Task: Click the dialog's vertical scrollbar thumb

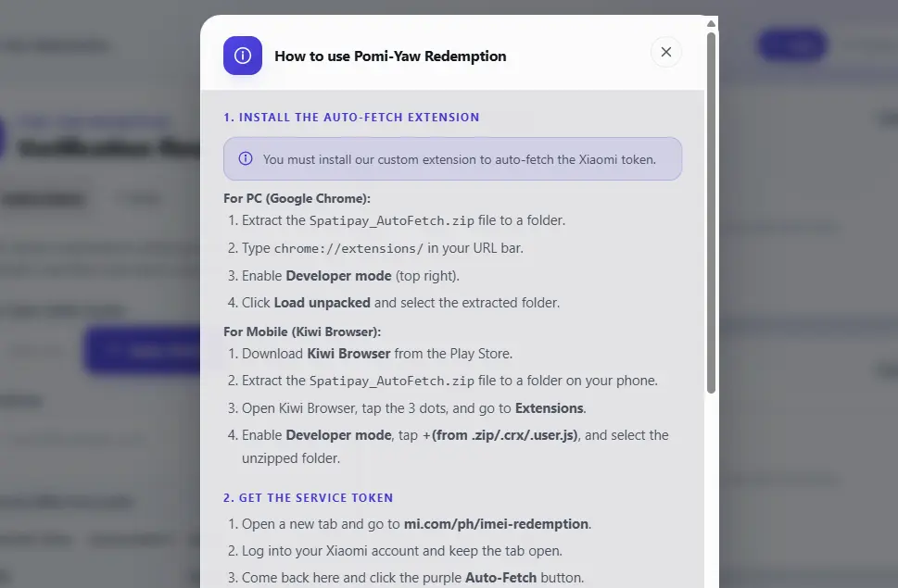Action: click(x=711, y=213)
